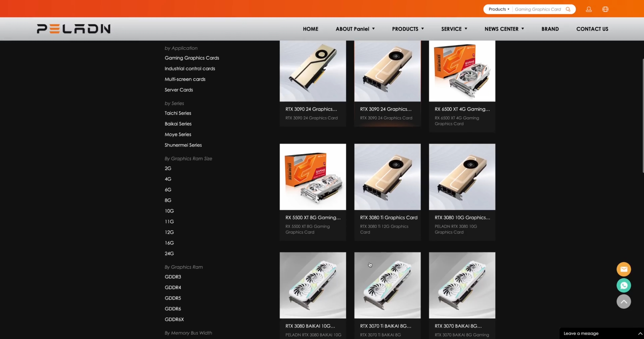Open the Products search category dropdown
Screen dimensions: 644x339
499,9
